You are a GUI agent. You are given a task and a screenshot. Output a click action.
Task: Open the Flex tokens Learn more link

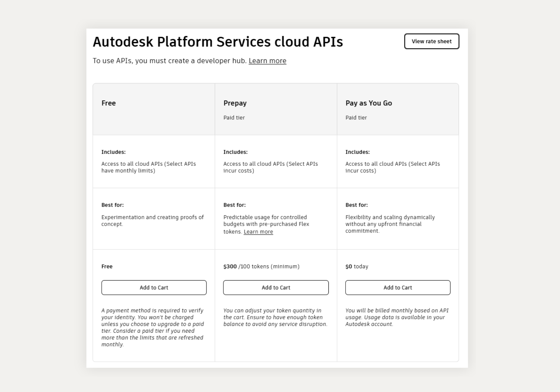tap(258, 232)
